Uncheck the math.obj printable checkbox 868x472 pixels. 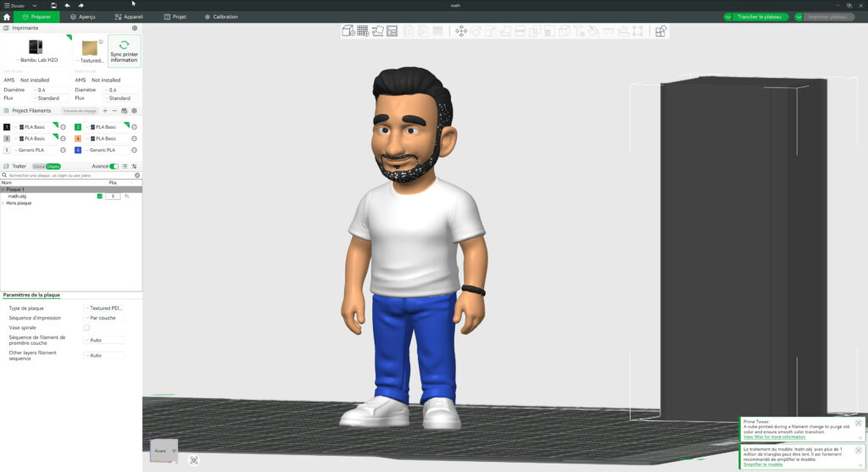[x=99, y=196]
